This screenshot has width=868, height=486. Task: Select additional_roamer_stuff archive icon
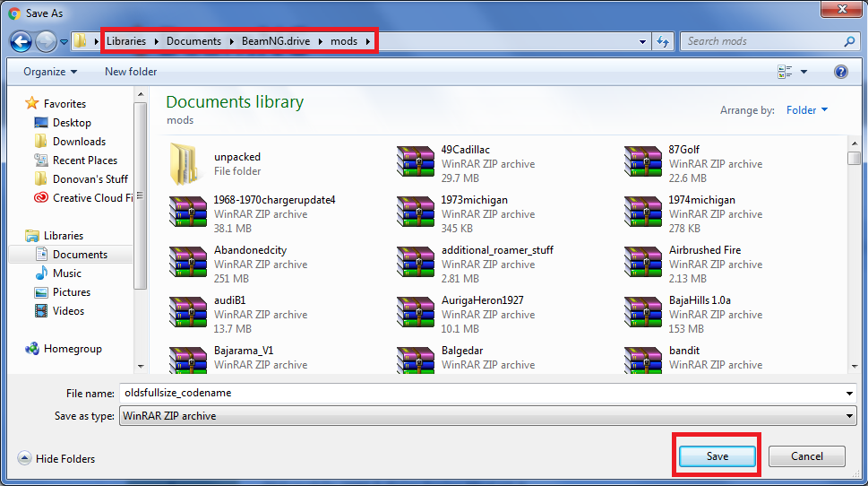pos(416,262)
